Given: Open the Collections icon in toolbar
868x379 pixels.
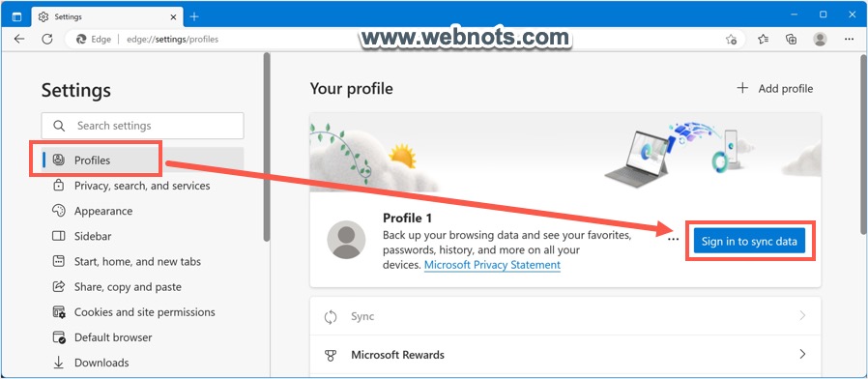Looking at the screenshot, I should pos(791,39).
